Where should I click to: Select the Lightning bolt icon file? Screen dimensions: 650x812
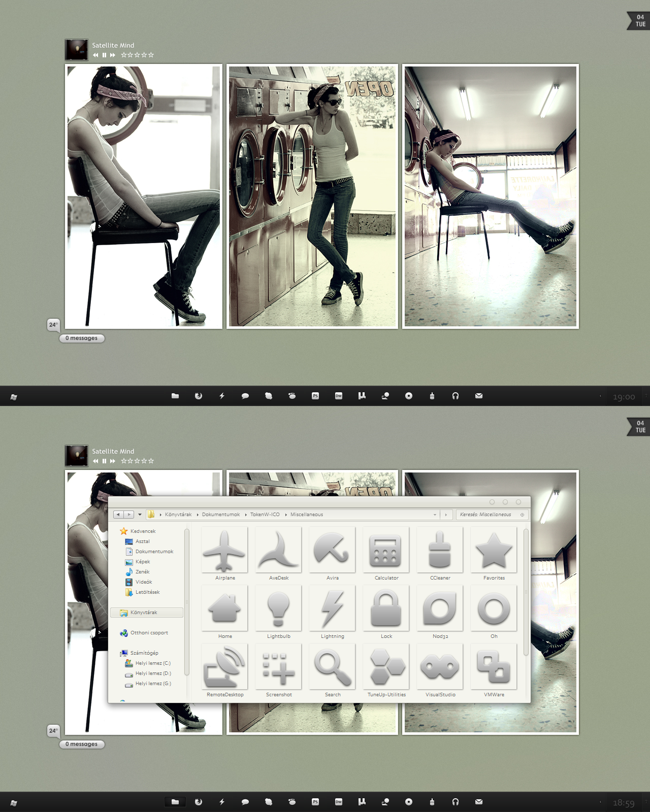[332, 612]
